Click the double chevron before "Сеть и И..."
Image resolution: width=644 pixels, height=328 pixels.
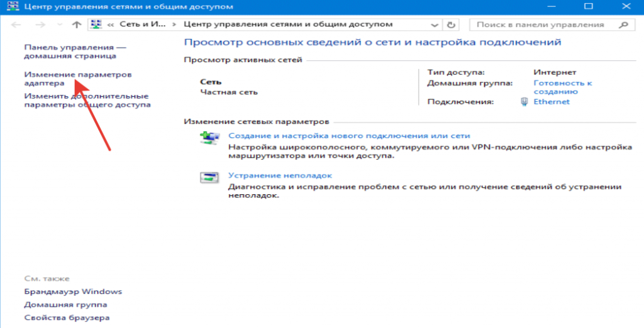(x=110, y=25)
